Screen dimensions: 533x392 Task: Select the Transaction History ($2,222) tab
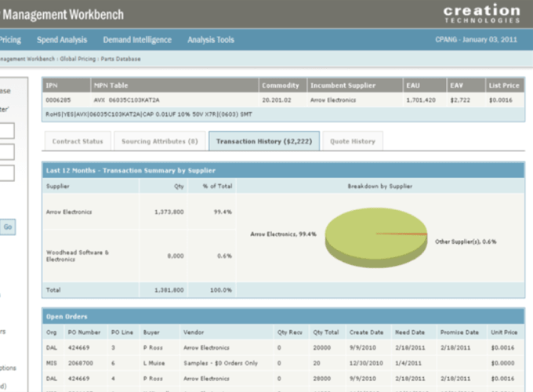coord(263,141)
